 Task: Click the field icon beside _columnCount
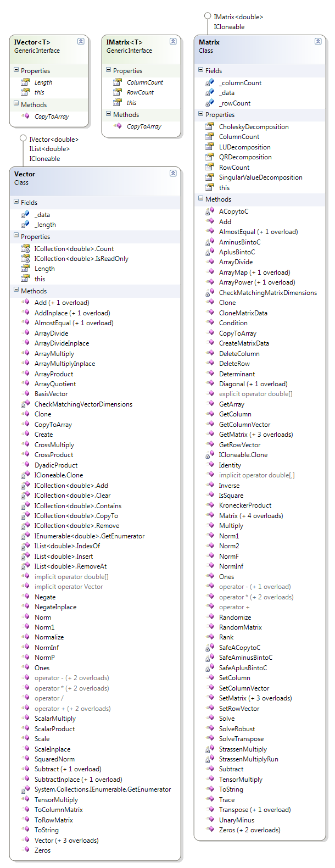[x=210, y=82]
